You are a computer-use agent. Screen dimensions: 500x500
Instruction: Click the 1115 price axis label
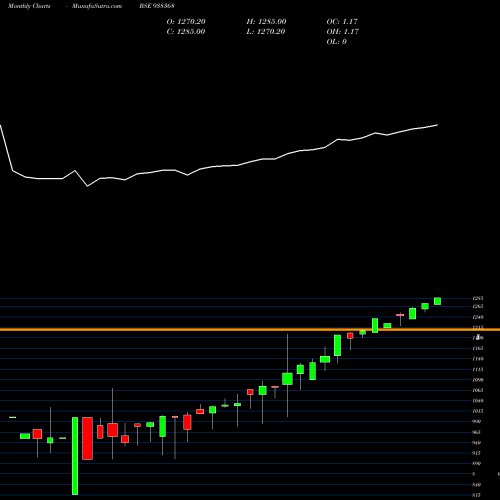coord(478,369)
